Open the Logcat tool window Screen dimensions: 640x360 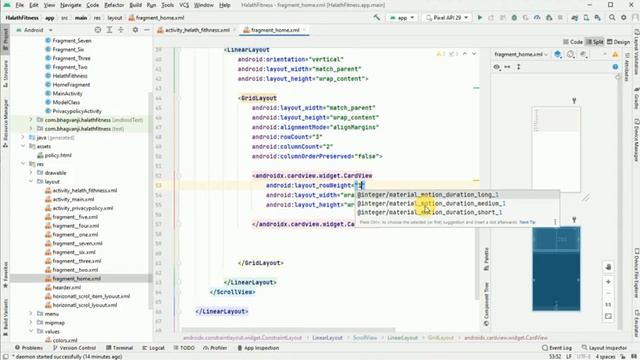153,348
